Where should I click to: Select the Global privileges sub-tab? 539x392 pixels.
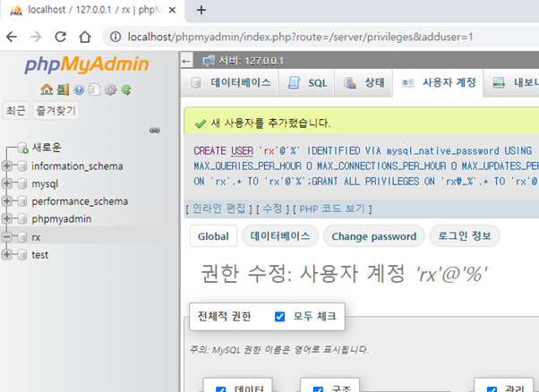click(x=213, y=236)
